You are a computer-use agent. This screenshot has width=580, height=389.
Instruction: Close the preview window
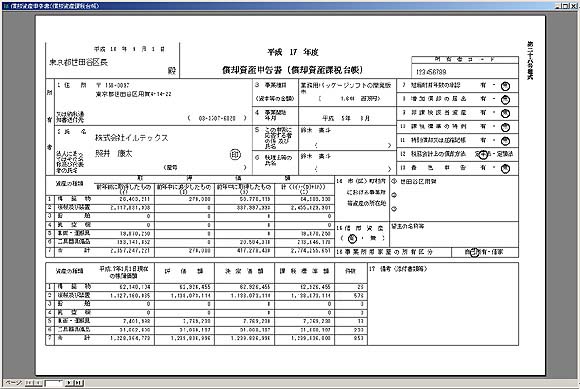573,6
